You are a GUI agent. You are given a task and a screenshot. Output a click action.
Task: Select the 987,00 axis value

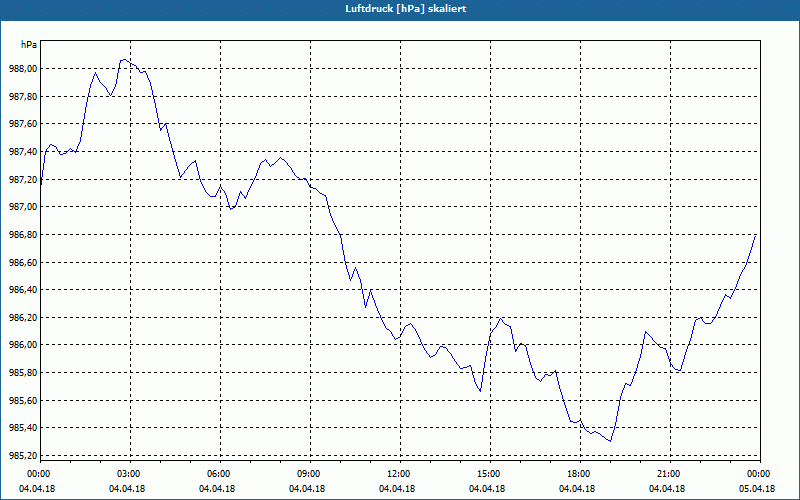pyautogui.click(x=22, y=207)
